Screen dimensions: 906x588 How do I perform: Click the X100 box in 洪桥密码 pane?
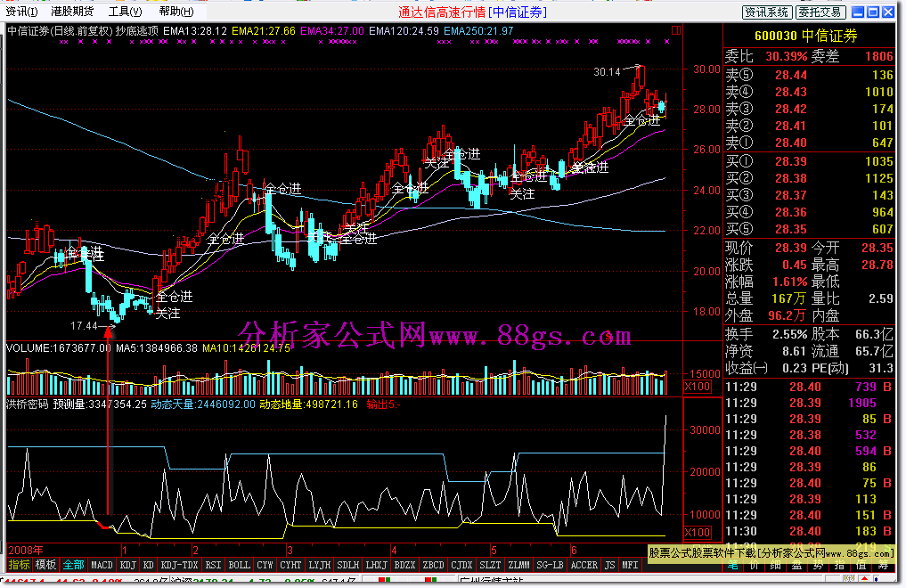(698, 533)
